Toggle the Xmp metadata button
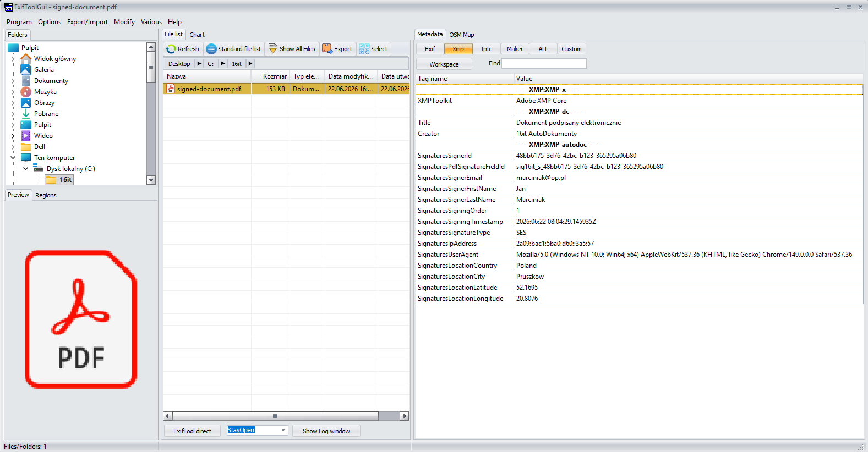This screenshot has height=452, width=868. (x=458, y=49)
